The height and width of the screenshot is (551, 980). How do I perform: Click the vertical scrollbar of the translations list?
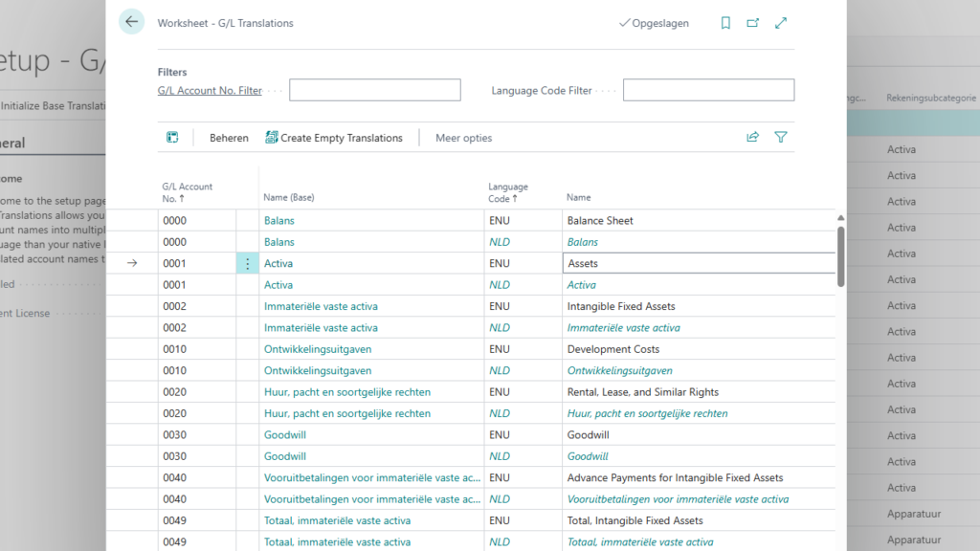coord(840,256)
